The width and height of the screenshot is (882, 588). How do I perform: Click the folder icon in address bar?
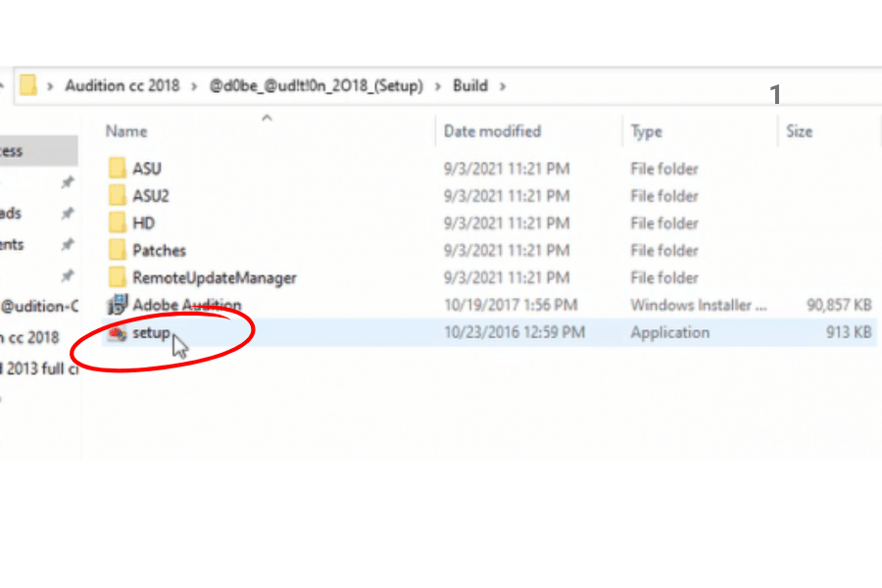[x=28, y=85]
